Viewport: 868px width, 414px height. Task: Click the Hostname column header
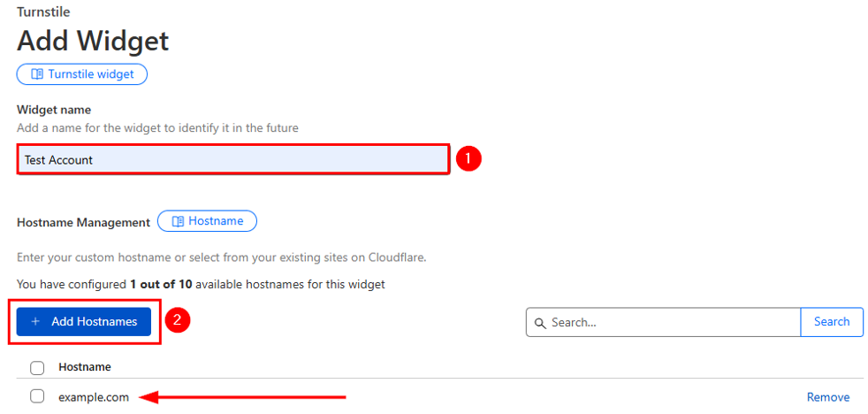(85, 367)
